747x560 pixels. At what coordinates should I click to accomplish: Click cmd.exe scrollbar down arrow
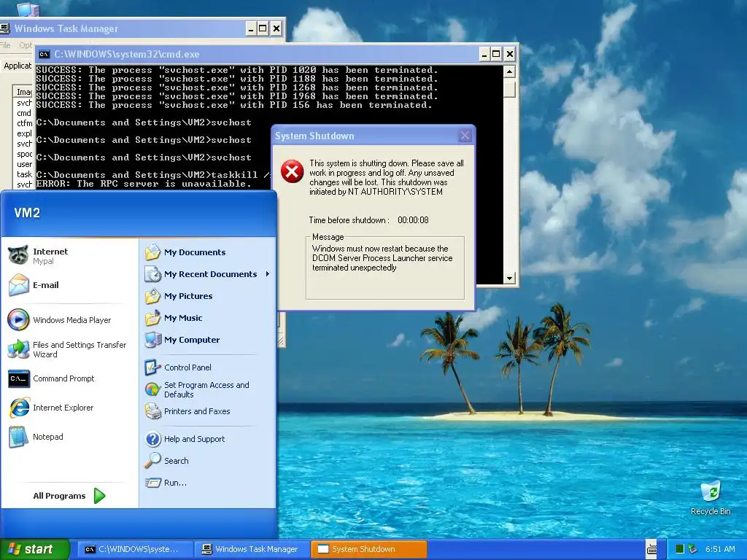click(x=509, y=278)
